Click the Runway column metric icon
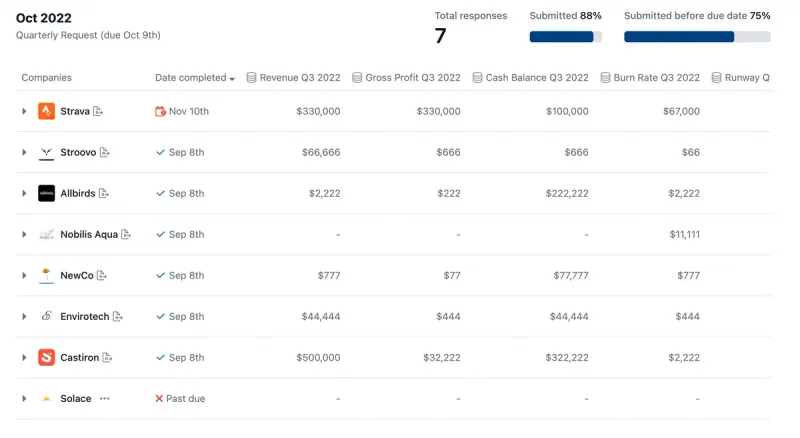 click(x=716, y=78)
